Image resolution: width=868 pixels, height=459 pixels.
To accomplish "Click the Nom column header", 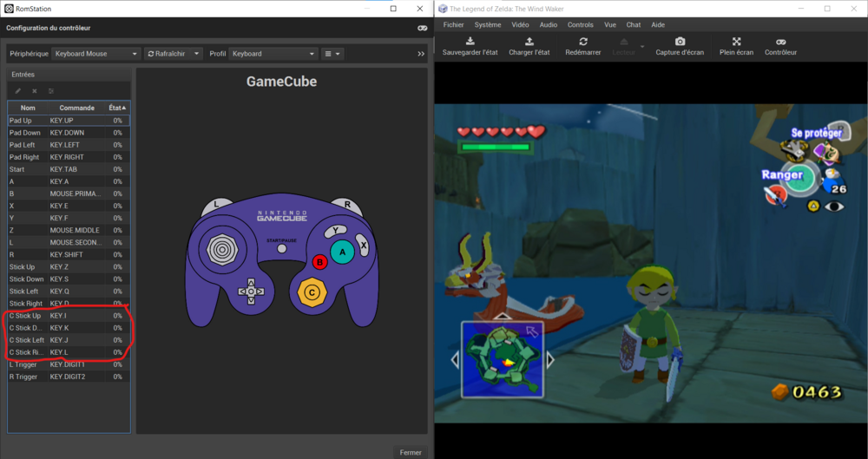I will [x=28, y=108].
